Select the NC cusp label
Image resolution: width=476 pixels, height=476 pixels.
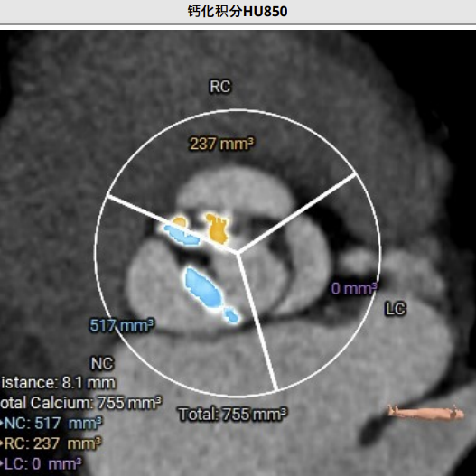(x=102, y=363)
